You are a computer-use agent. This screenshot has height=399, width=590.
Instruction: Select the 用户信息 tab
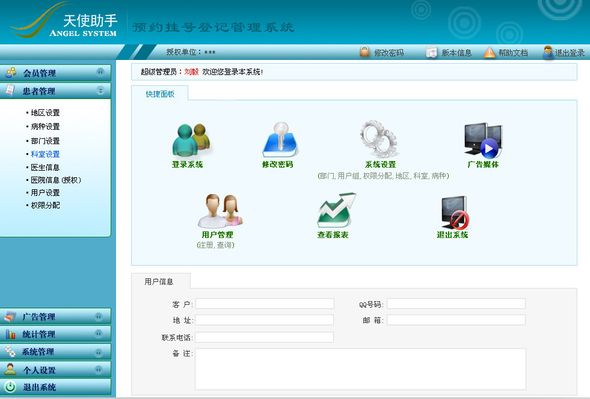161,281
